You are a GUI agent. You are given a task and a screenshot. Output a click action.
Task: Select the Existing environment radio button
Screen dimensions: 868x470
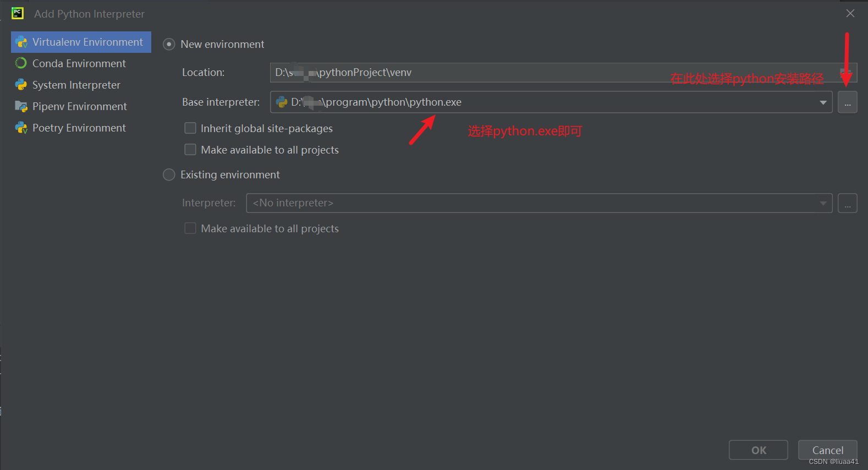[x=169, y=174]
